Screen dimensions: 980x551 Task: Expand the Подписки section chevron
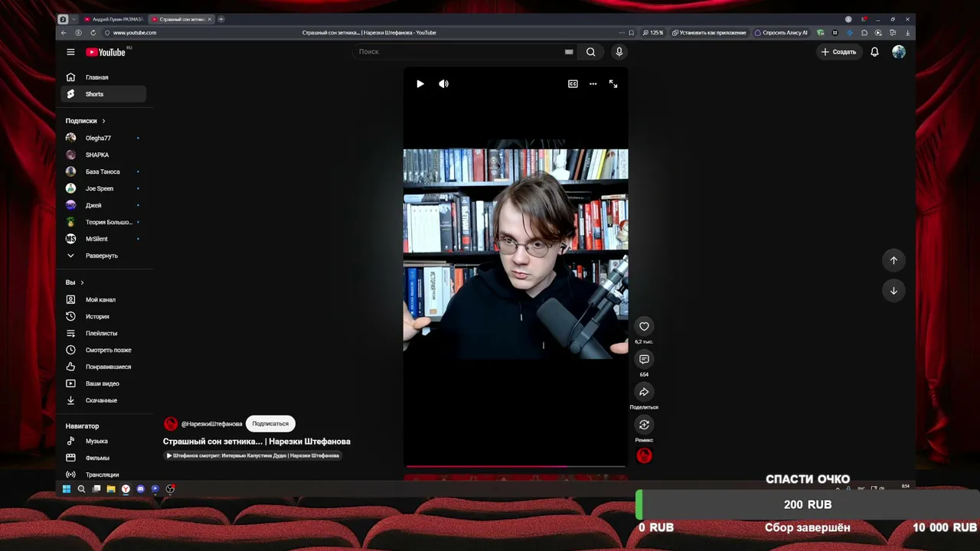103,121
